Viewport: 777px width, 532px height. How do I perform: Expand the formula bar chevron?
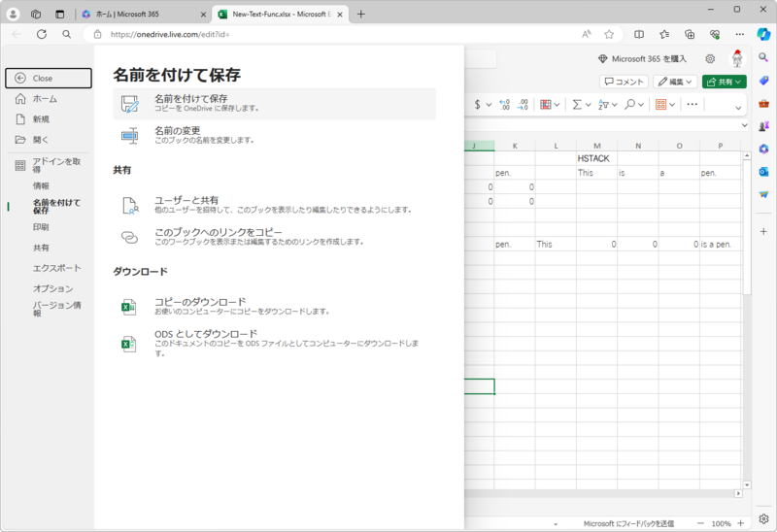pyautogui.click(x=744, y=125)
